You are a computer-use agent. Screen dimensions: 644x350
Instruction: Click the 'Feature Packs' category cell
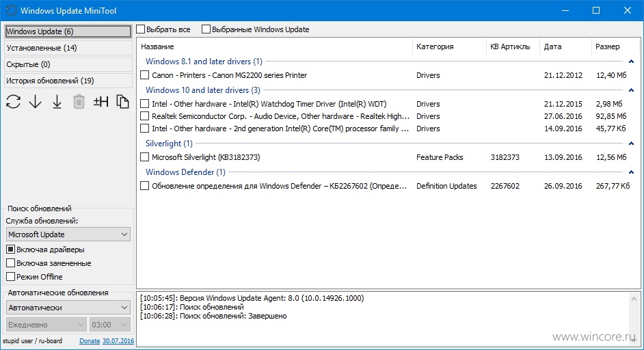(x=440, y=157)
